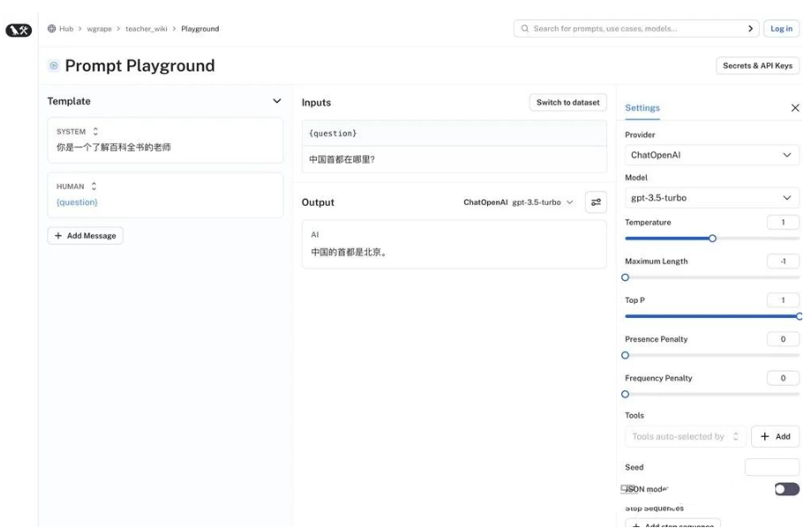The width and height of the screenshot is (812, 528).
Task: Click the AI output text 中国的首都是北京。
Action: 349,253
